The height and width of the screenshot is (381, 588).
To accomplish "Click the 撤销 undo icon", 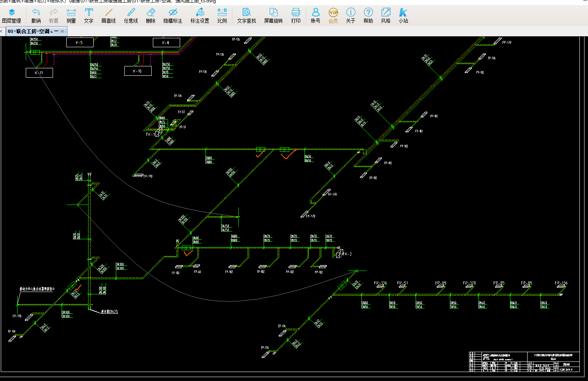I will click(36, 16).
